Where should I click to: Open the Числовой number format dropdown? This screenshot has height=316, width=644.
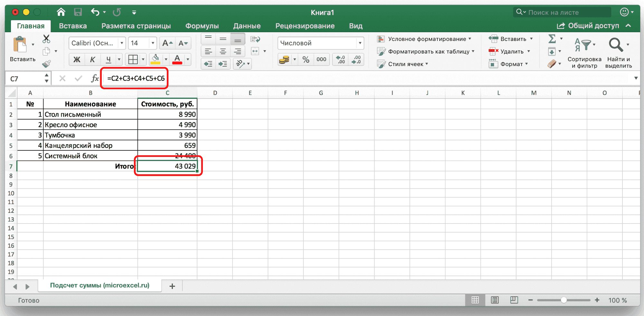360,43
